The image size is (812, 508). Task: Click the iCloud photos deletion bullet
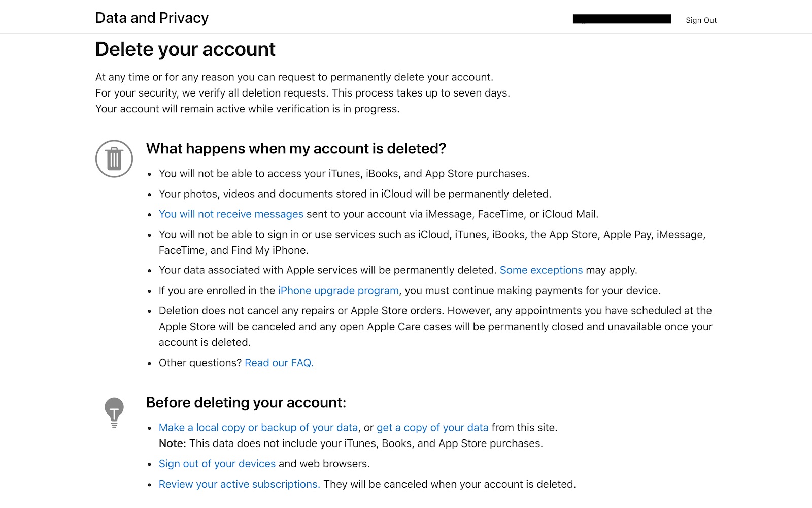(x=355, y=194)
